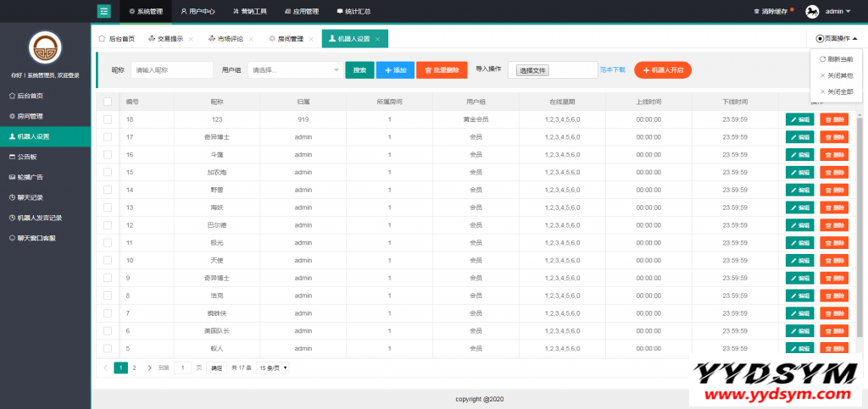Image resolution: width=868 pixels, height=409 pixels.
Task: Toggle the select-all checkbox in table header
Action: point(108,102)
